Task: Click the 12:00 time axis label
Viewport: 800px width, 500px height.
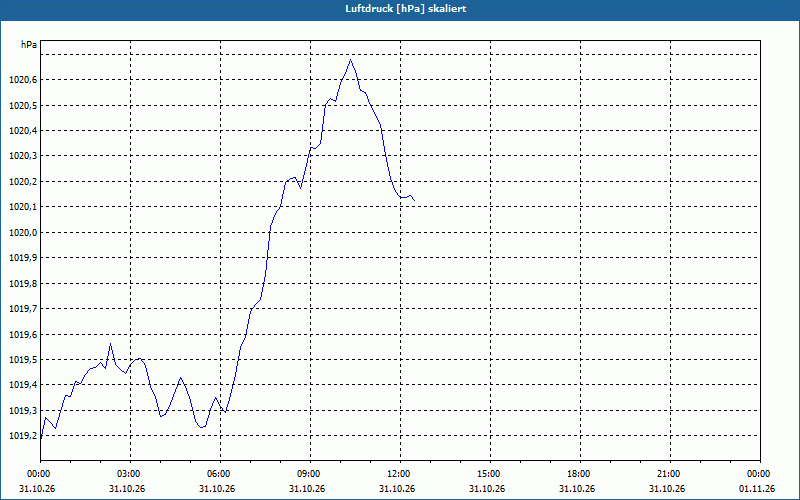Action: [x=399, y=474]
